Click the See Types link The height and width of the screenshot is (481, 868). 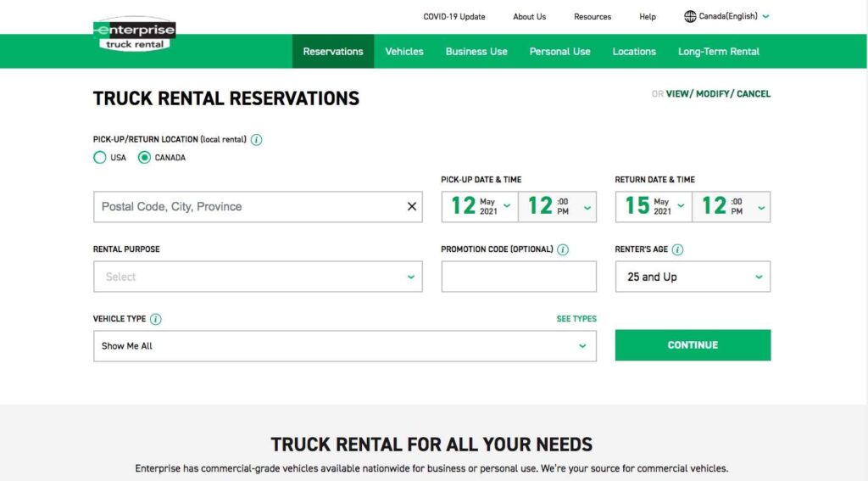click(x=576, y=319)
